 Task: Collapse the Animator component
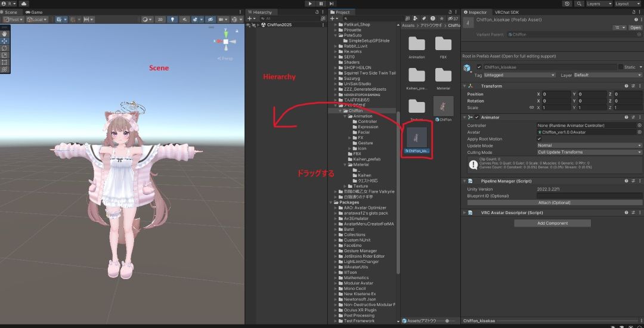tap(465, 117)
